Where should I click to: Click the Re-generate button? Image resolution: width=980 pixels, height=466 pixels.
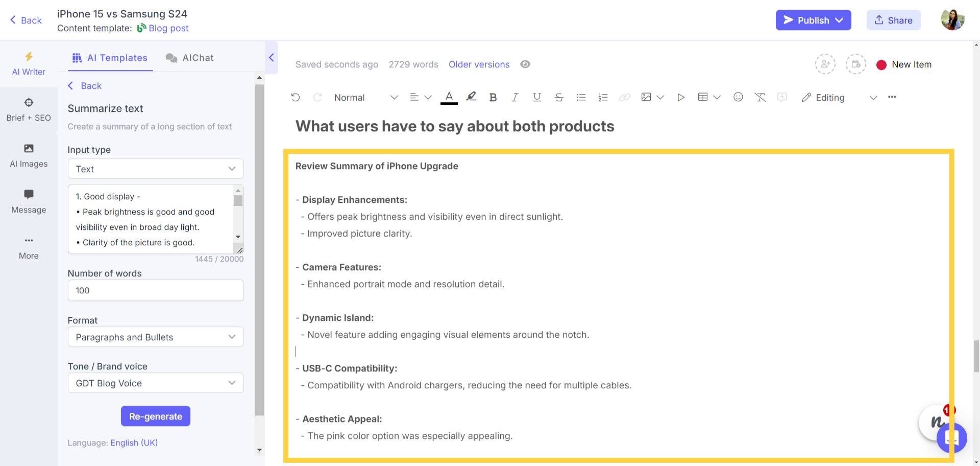pos(156,416)
